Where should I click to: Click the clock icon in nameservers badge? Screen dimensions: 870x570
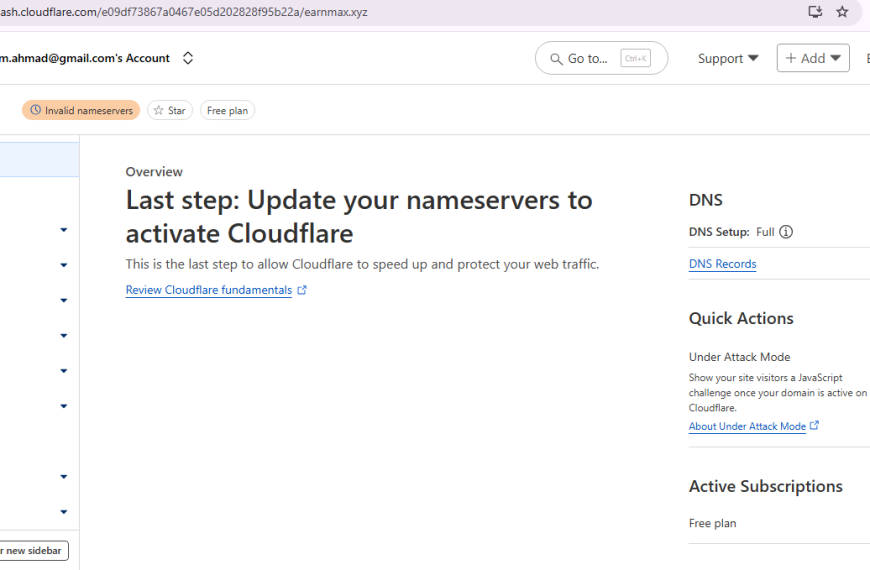36,110
